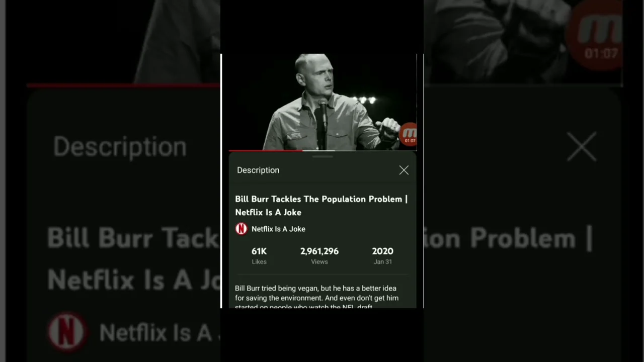Click the gray buffered portion of progress bar
This screenshot has height=362, width=644.
click(x=318, y=150)
